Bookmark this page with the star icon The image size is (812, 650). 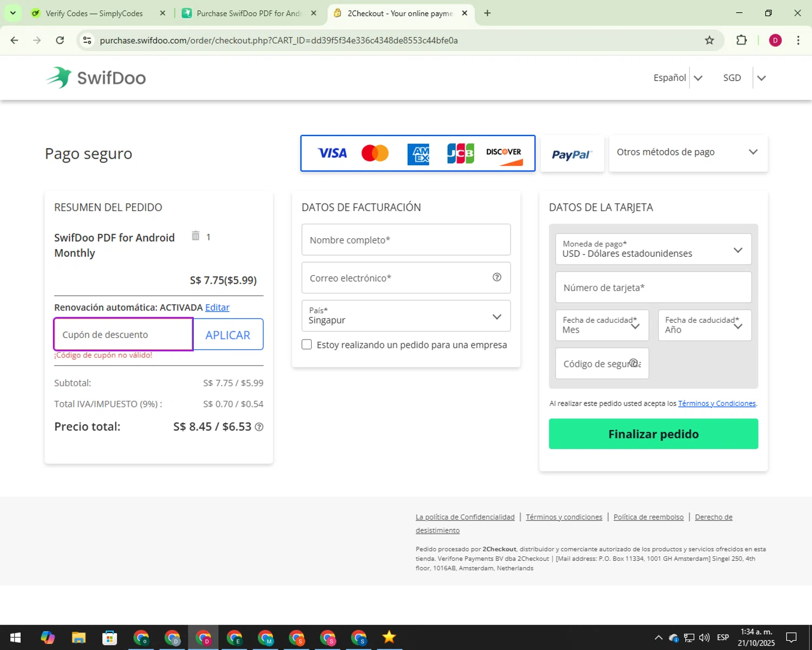(x=709, y=40)
